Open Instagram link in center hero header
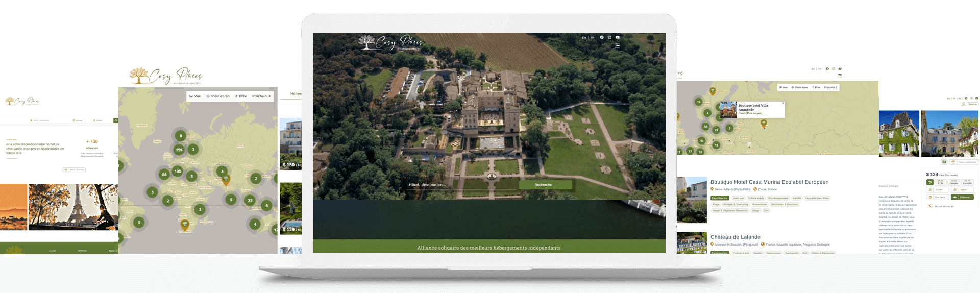This screenshot has width=980, height=293. [609, 37]
